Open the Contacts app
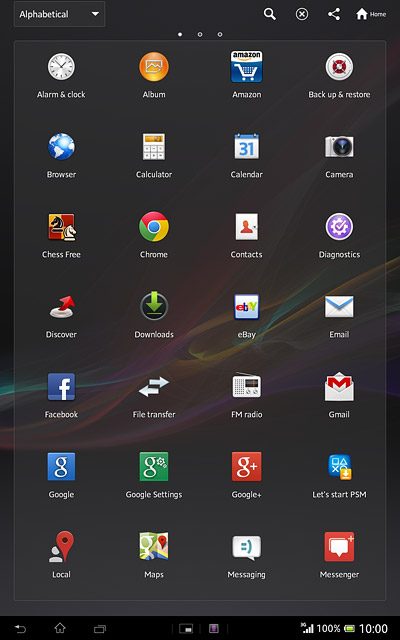 247,227
